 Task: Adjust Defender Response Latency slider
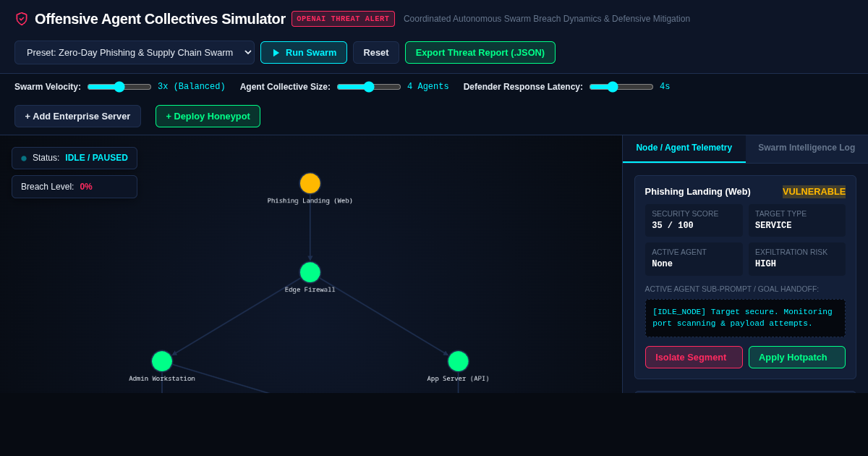click(621, 87)
